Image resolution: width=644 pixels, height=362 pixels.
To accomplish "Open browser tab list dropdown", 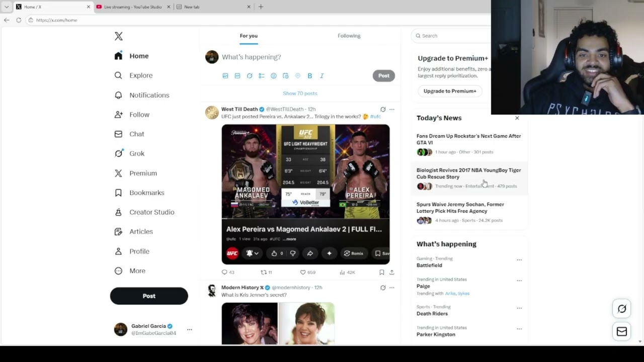I will (x=7, y=7).
